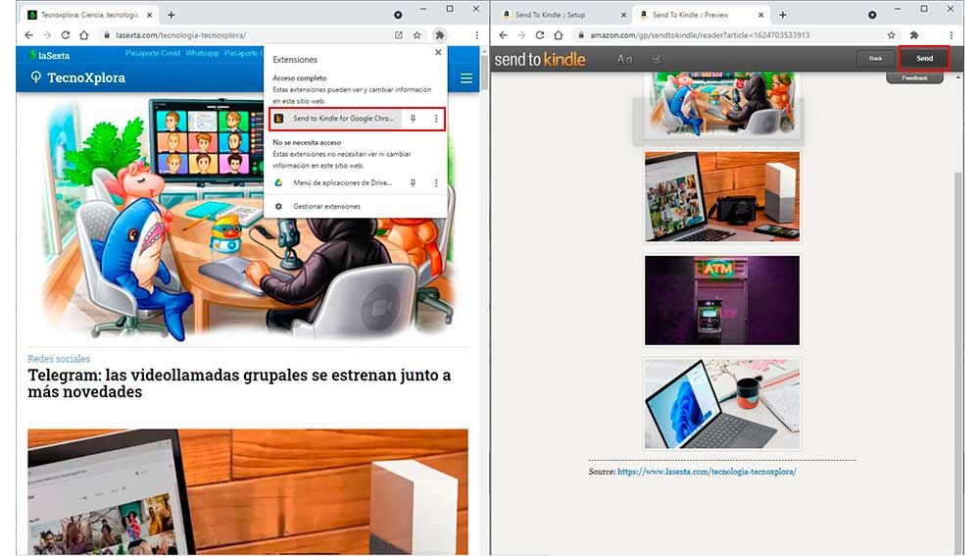Close the Extensiones popup
The image size is (980, 556).
(437, 53)
